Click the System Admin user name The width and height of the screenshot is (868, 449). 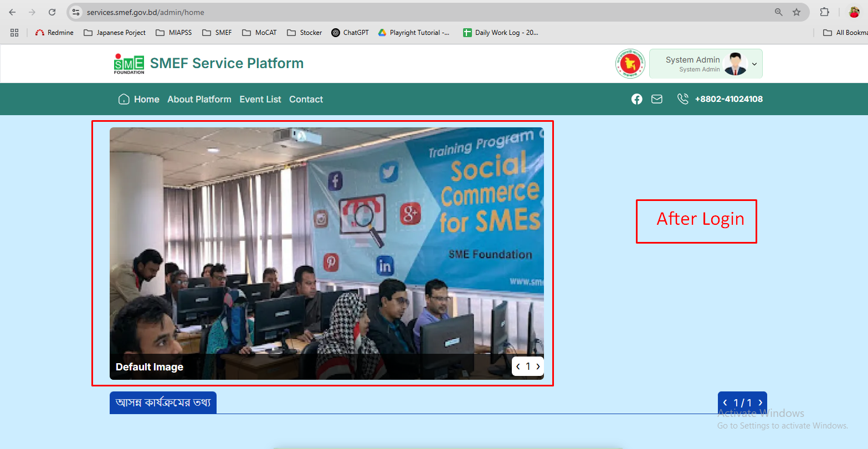pyautogui.click(x=692, y=60)
